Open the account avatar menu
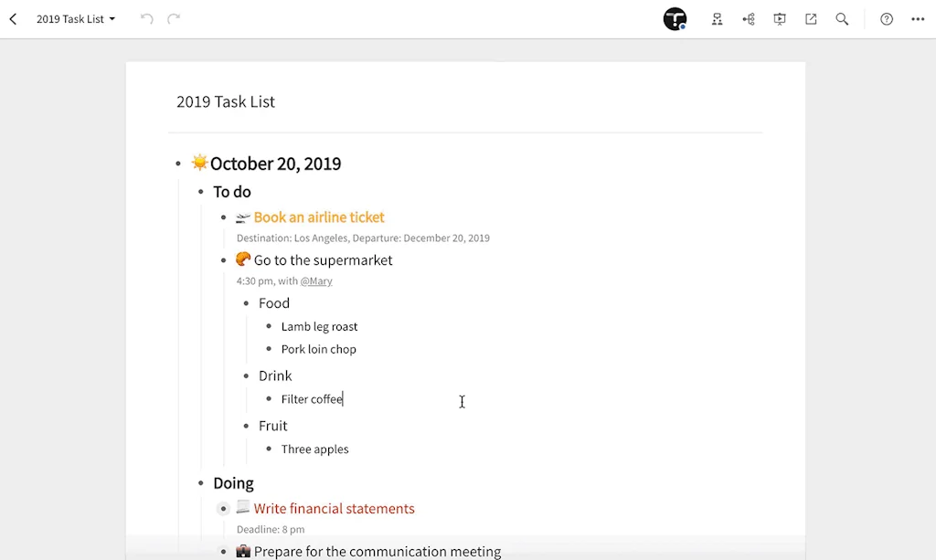936x560 pixels. [675, 18]
